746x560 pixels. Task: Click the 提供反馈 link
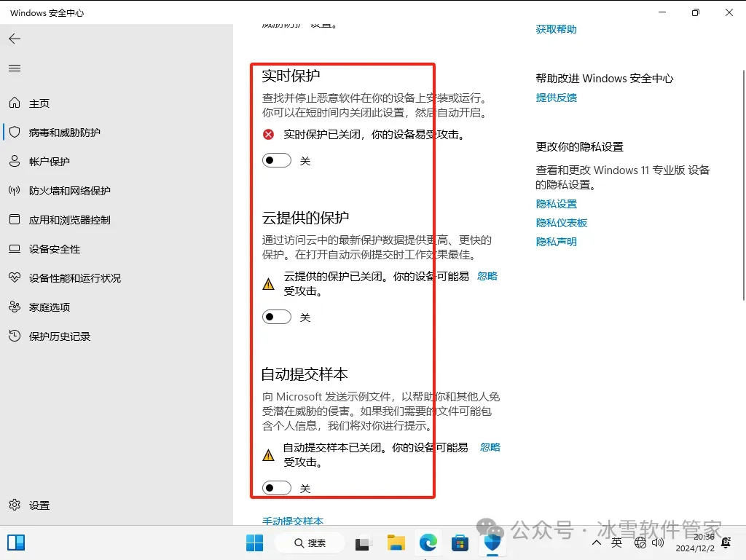[556, 98]
